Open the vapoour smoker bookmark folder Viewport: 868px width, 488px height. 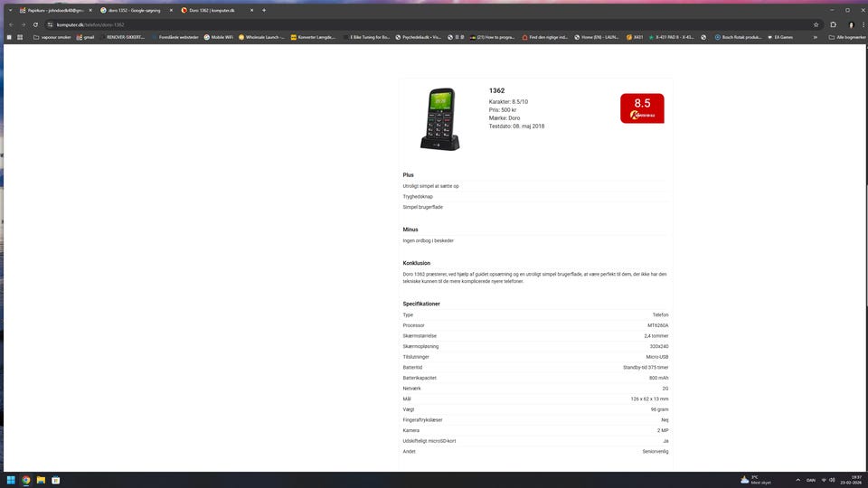52,38
